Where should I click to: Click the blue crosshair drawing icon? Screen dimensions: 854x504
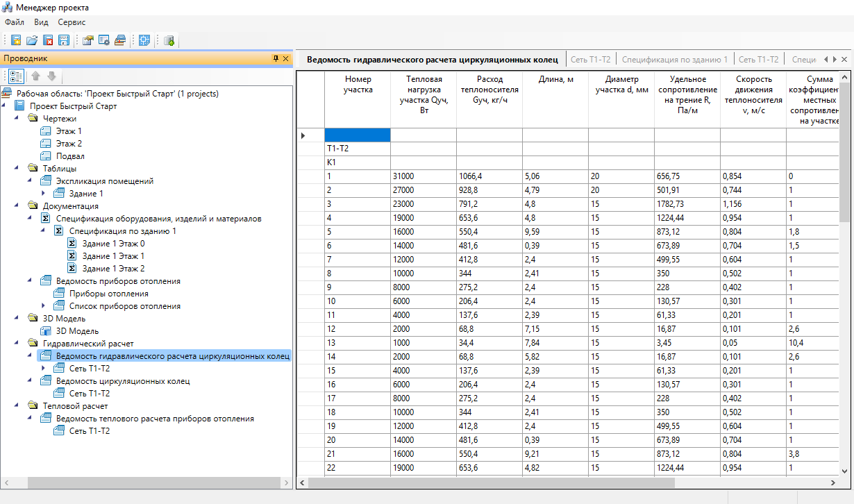point(144,40)
